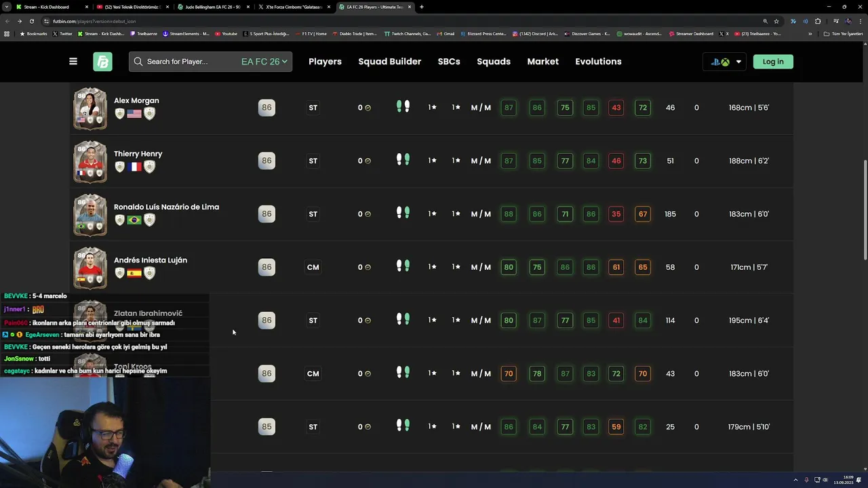Click the browser zoom magnifier icon
Screen dimensions: 868x488
tap(766, 21)
